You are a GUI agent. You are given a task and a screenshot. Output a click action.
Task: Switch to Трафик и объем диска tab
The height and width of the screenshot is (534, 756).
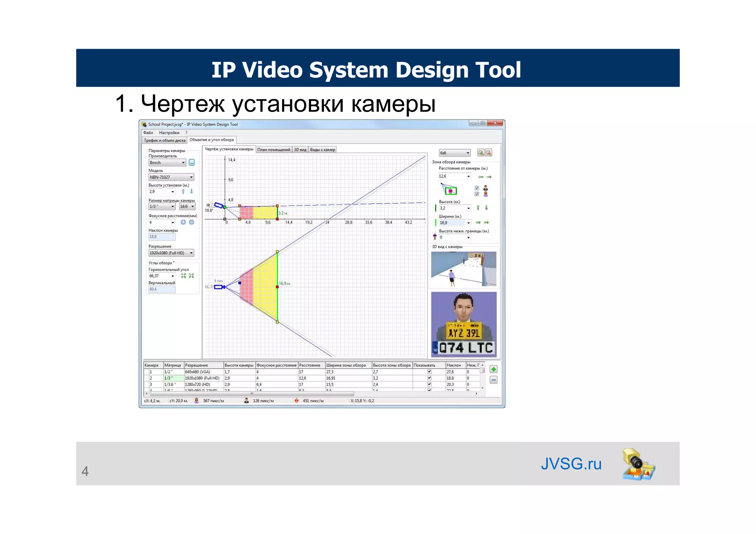pos(165,140)
